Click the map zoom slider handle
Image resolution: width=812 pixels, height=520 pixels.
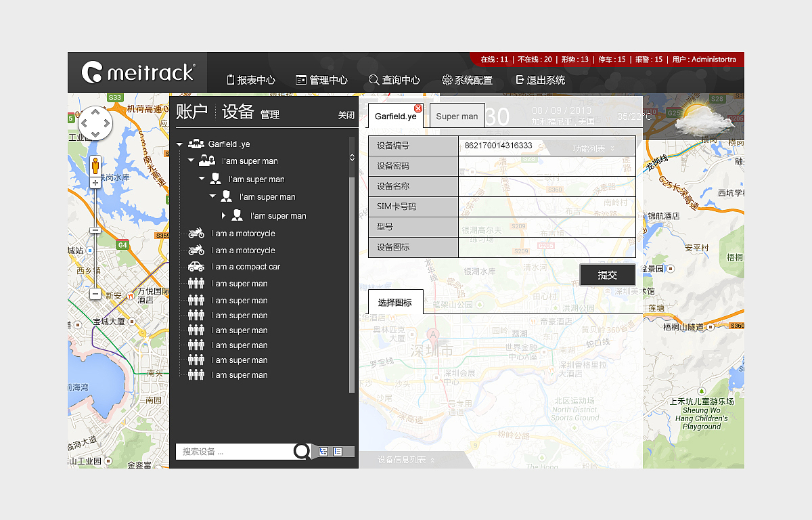95,230
